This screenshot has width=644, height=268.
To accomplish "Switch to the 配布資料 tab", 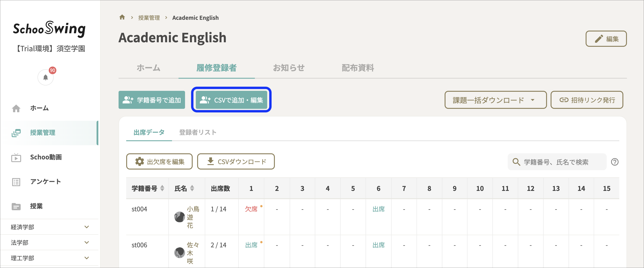I will pos(358,68).
